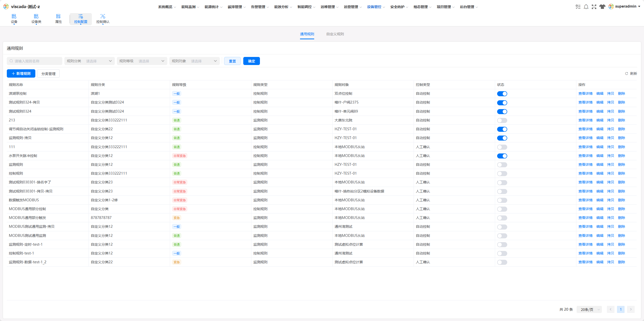Screen dimensions: 644x321
Task: Click the 确定 search button
Action: 251,61
